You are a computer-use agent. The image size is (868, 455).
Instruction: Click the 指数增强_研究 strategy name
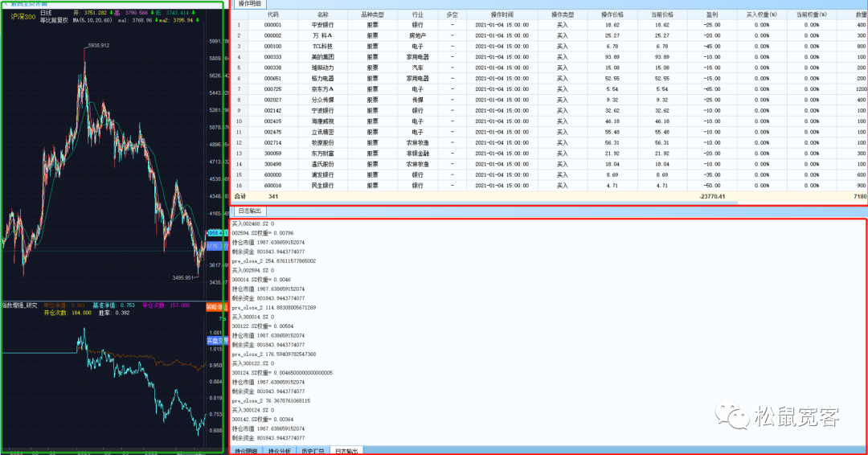[x=20, y=305]
